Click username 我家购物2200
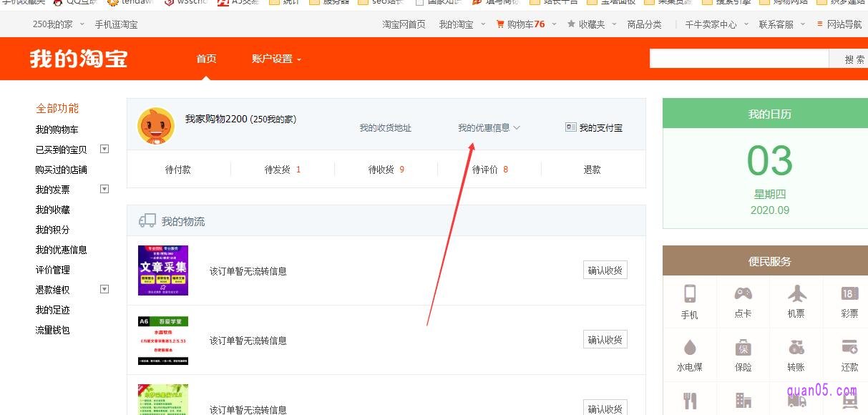This screenshot has width=868, height=415. click(216, 119)
